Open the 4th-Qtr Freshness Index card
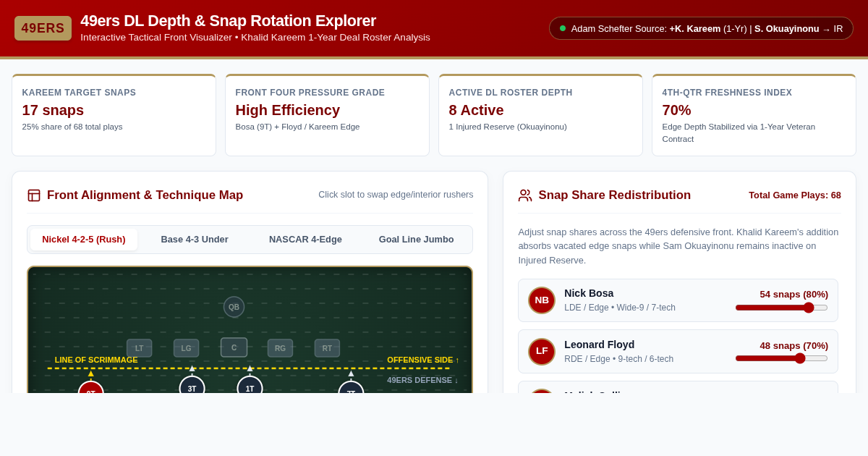Image resolution: width=868 pixels, height=456 pixels. [x=754, y=115]
